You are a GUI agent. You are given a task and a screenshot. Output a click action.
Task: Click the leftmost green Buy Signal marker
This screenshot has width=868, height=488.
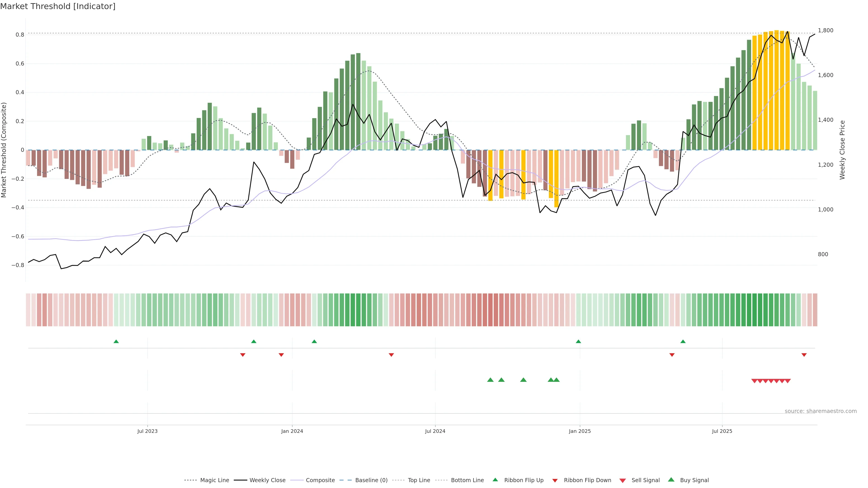coord(490,380)
